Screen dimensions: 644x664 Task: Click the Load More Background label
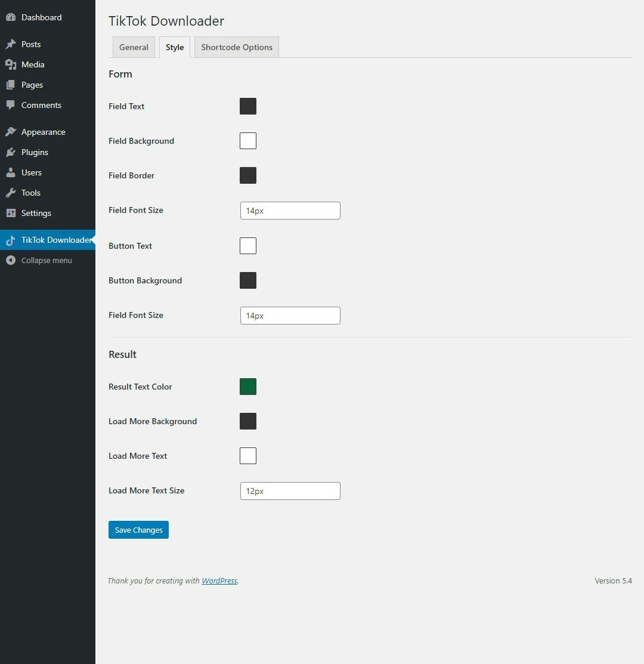tap(152, 421)
